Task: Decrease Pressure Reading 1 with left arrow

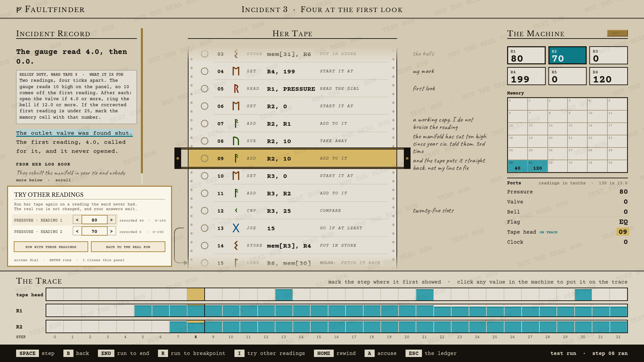Action: [77, 220]
